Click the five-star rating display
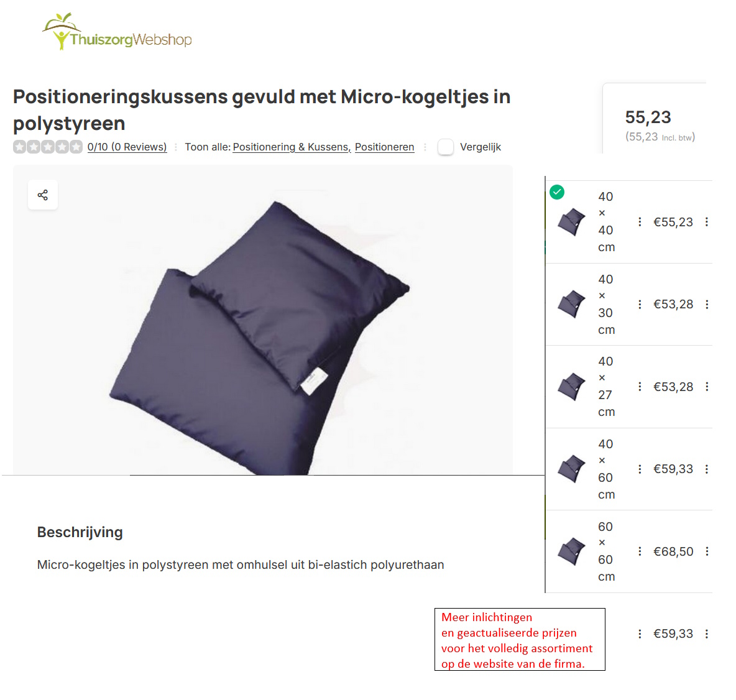The width and height of the screenshot is (736, 700). point(47,147)
